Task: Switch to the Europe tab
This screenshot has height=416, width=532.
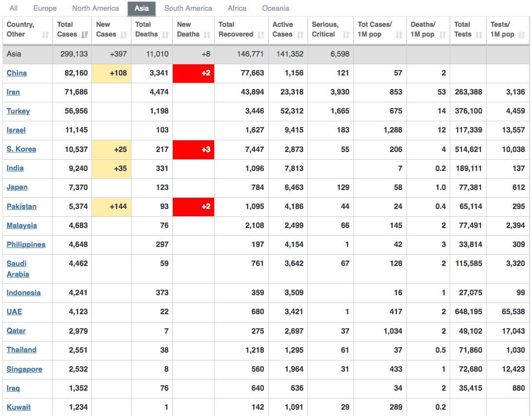Action: tap(45, 8)
